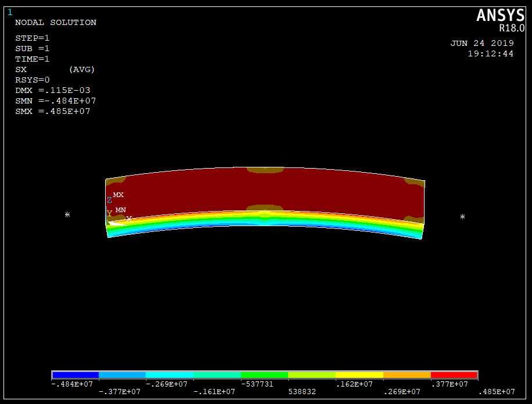Screen dimensions: 532x404
Task: Click the legend value -.269E+07
Action: click(167, 384)
